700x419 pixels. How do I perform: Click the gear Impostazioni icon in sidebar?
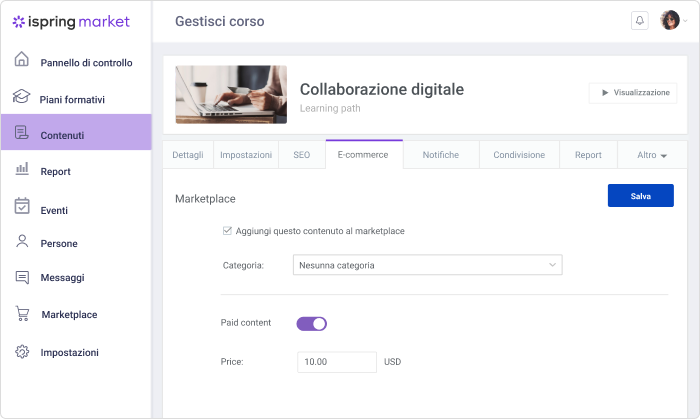click(22, 352)
